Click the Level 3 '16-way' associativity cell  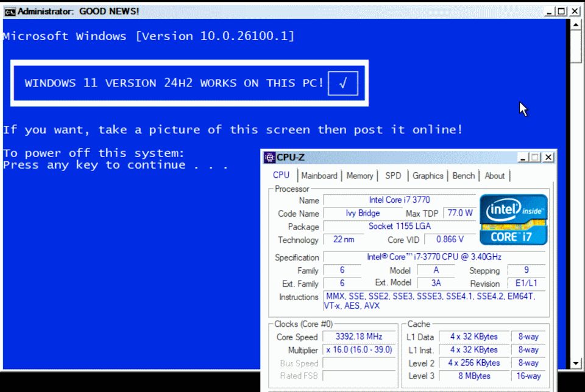click(x=528, y=376)
